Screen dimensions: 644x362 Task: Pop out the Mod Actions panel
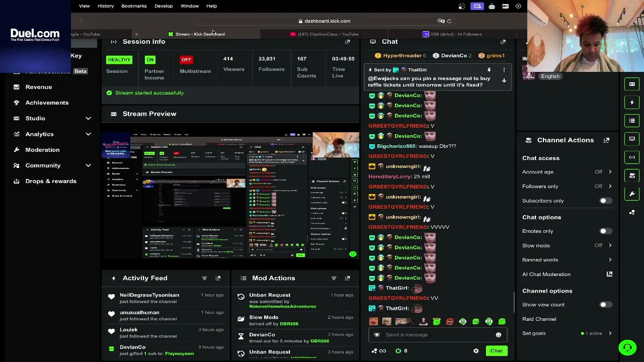(x=347, y=278)
